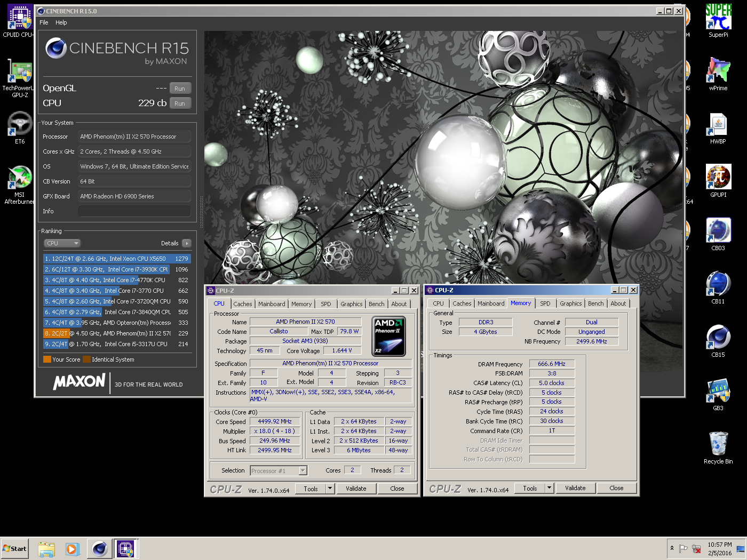
Task: Run the CPU benchmark
Action: [180, 103]
